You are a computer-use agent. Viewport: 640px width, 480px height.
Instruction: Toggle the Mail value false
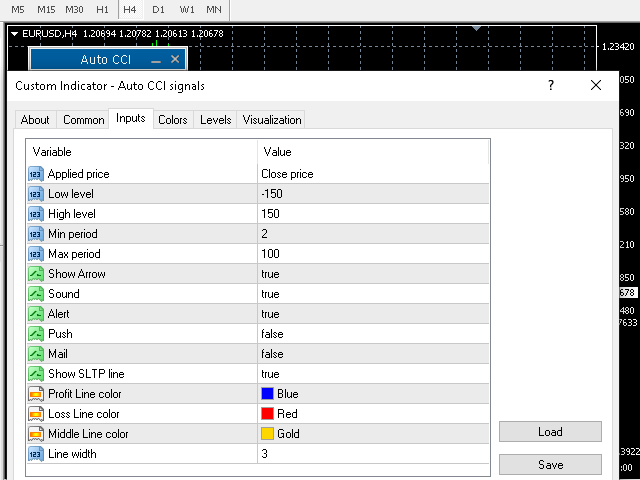point(272,354)
